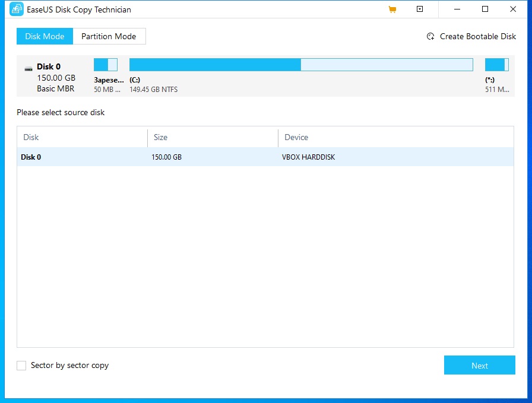Screen dimensions: 532x403
Task: Enable Sector by sector copy checkbox
Action: 21,366
